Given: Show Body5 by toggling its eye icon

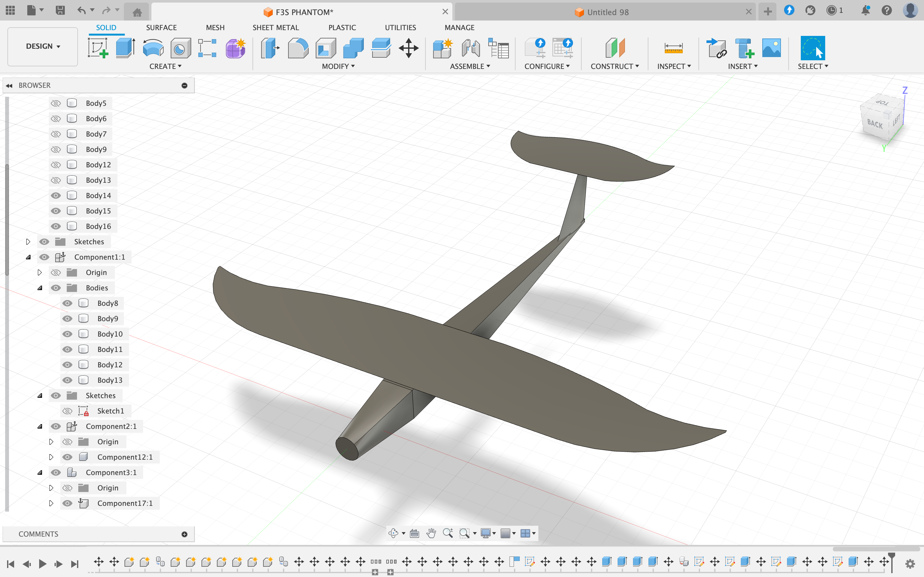Looking at the screenshot, I should point(56,103).
